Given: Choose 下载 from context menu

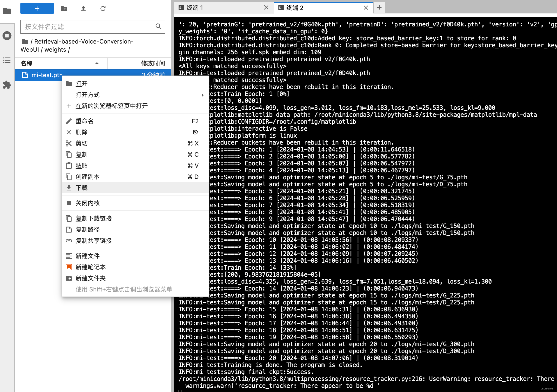Looking at the screenshot, I should 82,188.
